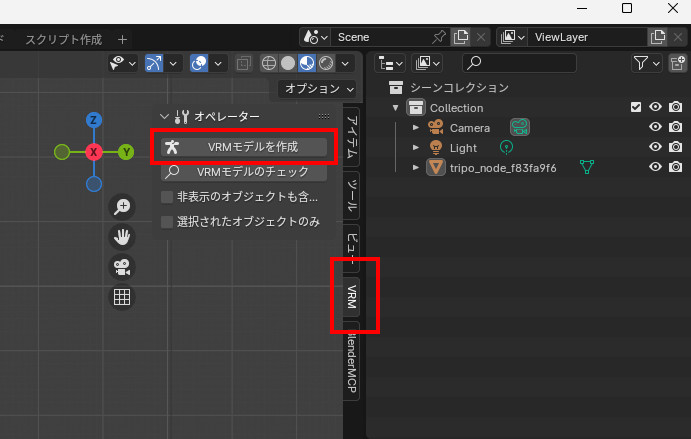This screenshot has height=439, width=691.
Task: Click the VRMモデルのチェック button
Action: 244,172
